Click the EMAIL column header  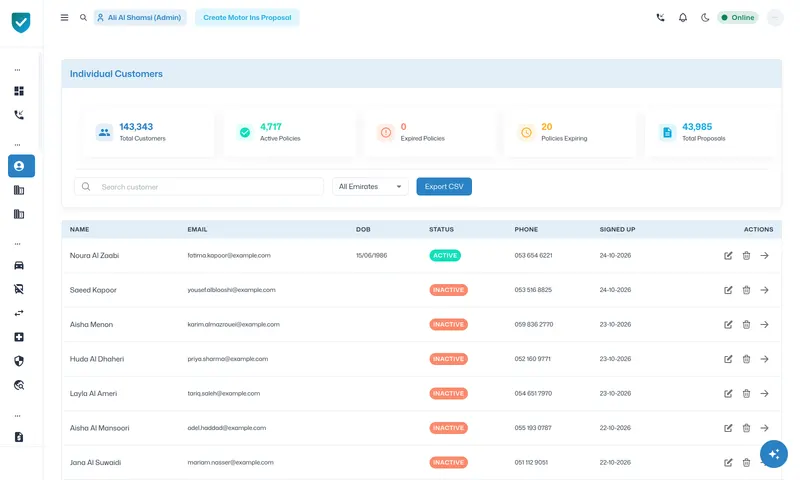point(197,230)
